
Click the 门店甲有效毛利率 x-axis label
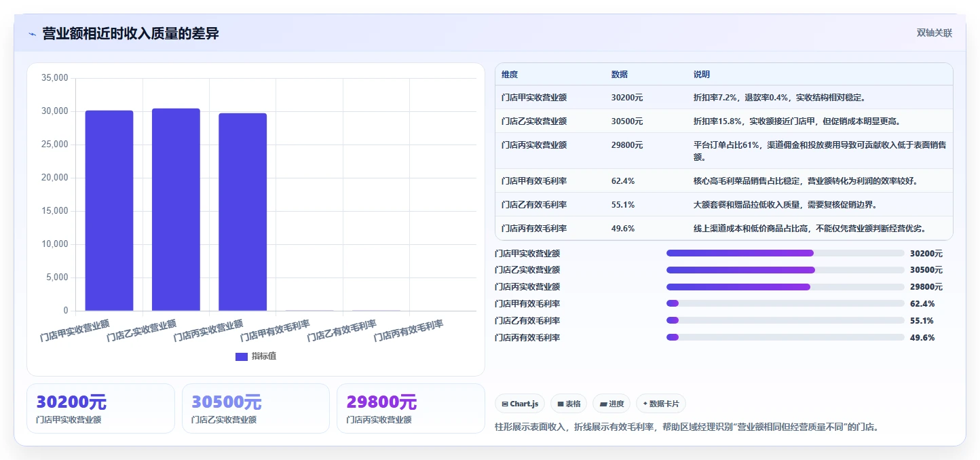276,330
